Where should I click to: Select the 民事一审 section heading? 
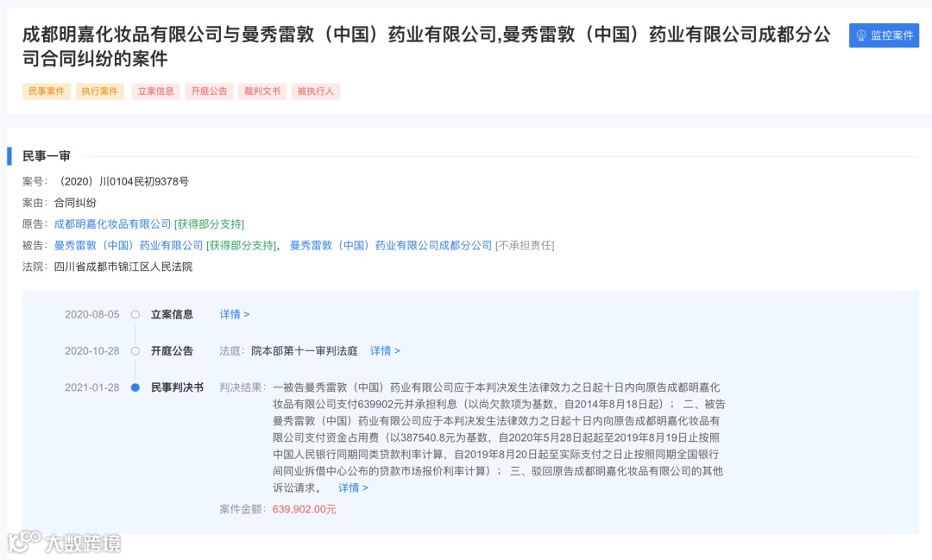point(47,156)
